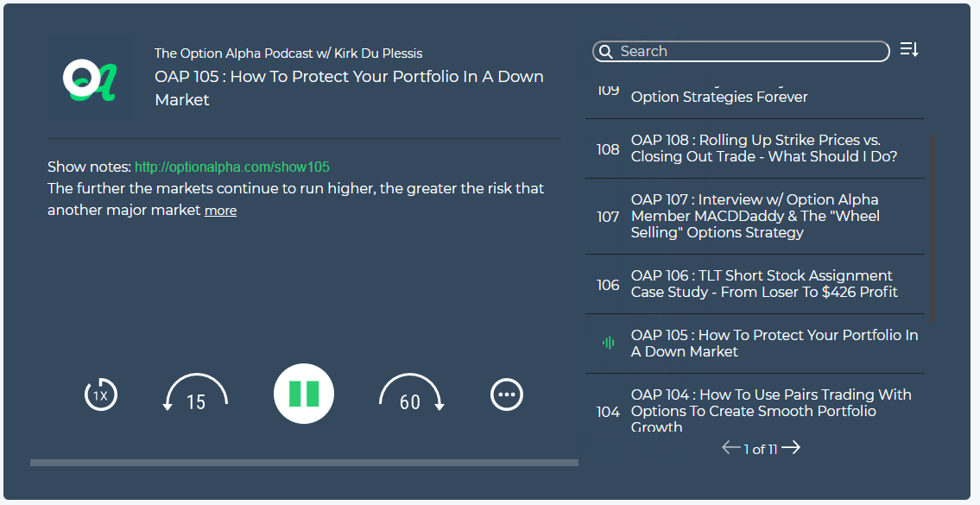The image size is (980, 505).
Task: Click episode number 108 in the list
Action: click(x=608, y=149)
